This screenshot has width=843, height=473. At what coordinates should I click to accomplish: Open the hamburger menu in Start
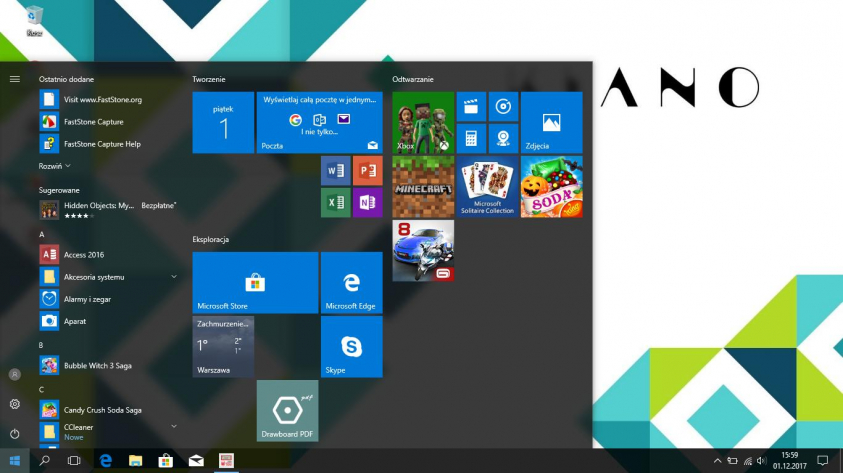click(x=15, y=78)
